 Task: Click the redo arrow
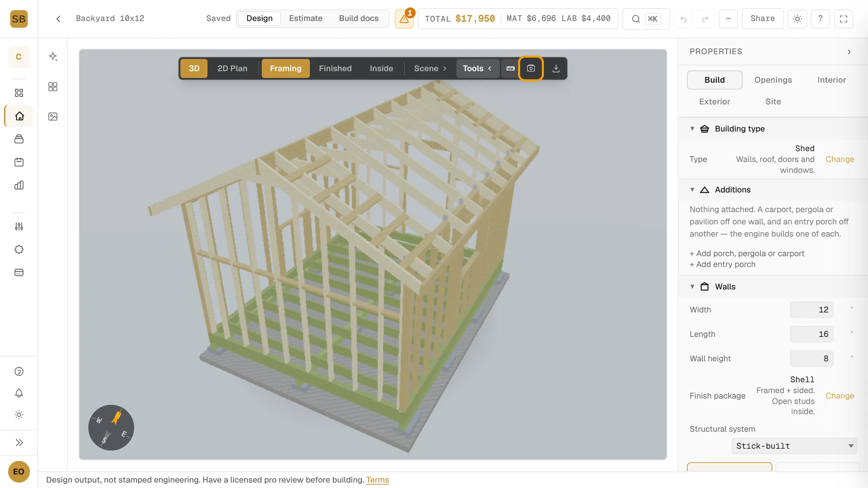pos(705,19)
